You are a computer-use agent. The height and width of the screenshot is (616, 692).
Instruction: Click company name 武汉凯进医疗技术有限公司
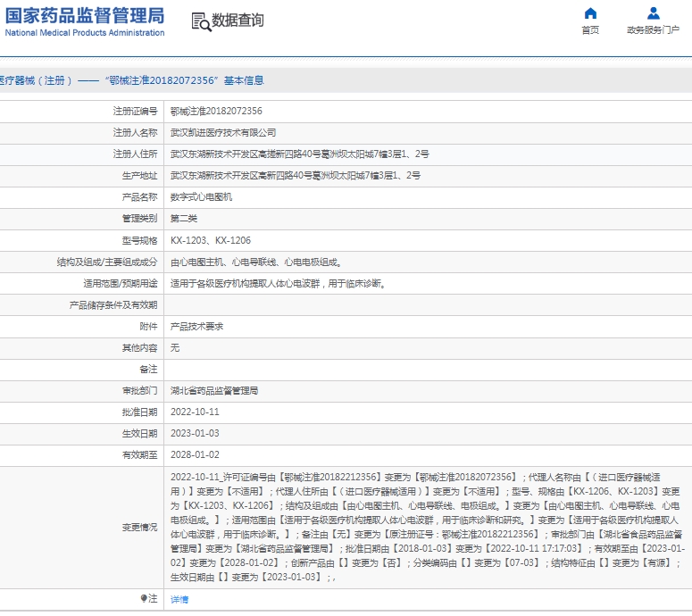point(223,133)
